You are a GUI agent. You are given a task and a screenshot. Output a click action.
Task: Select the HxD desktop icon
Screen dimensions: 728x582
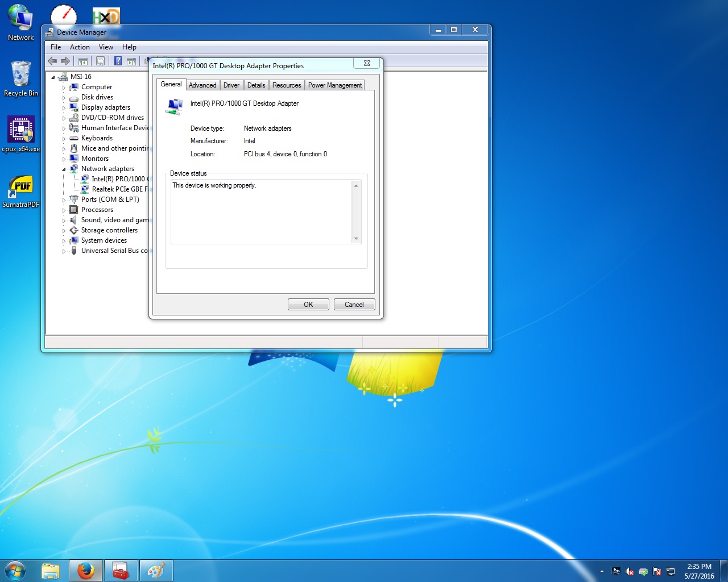[x=106, y=16]
